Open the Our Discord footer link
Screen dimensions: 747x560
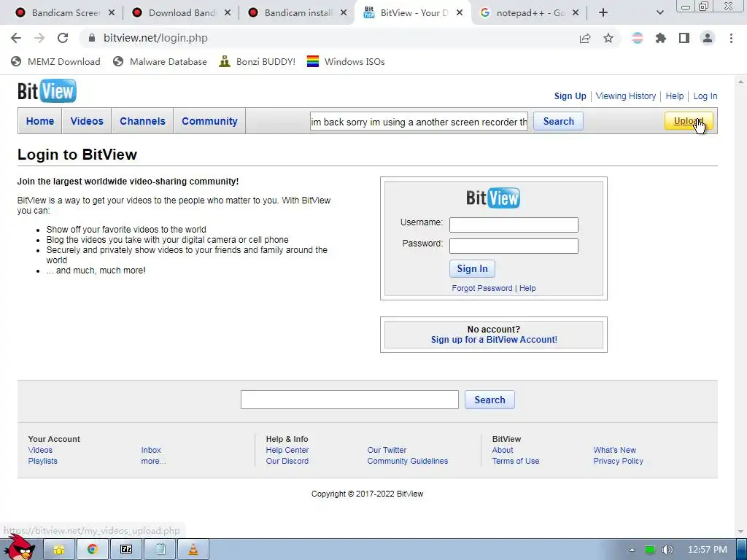coord(287,461)
